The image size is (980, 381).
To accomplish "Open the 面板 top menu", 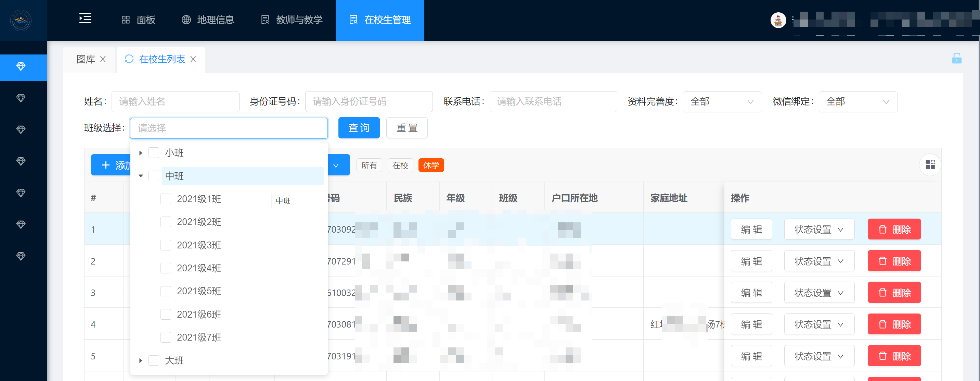I will click(x=139, y=20).
